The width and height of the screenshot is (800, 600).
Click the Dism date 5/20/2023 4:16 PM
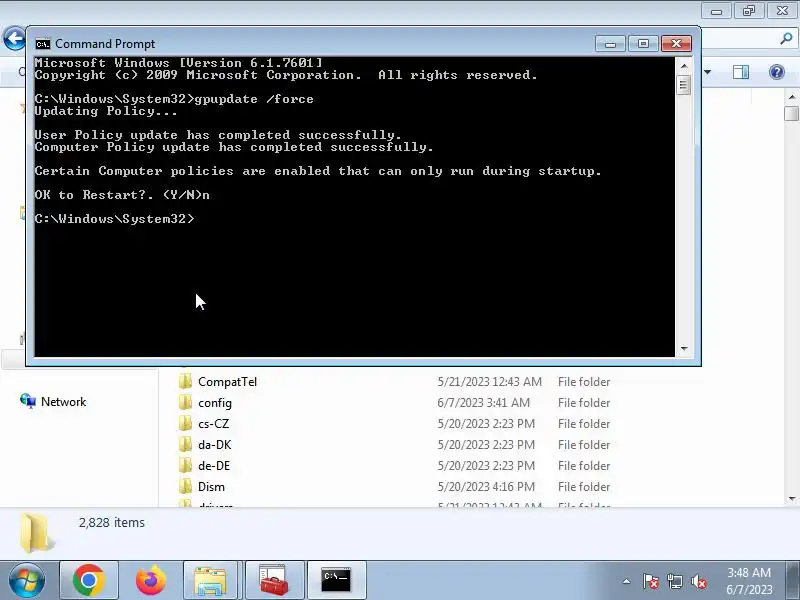[486, 486]
